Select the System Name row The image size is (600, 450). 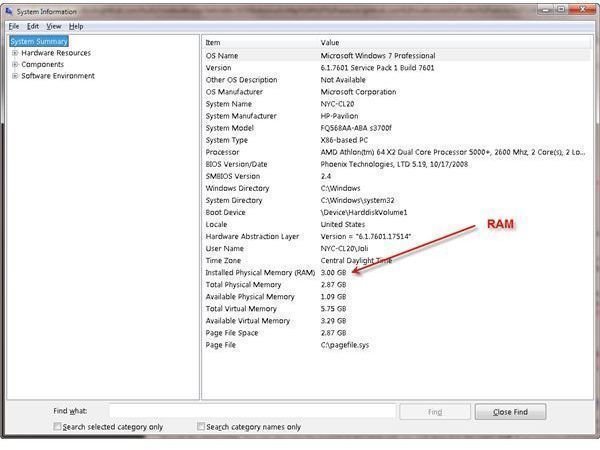pyautogui.click(x=397, y=104)
